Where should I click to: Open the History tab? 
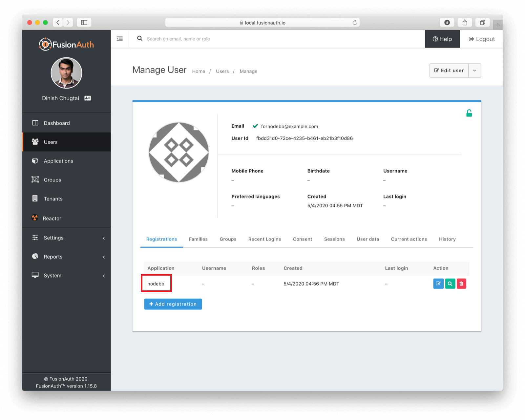point(447,239)
